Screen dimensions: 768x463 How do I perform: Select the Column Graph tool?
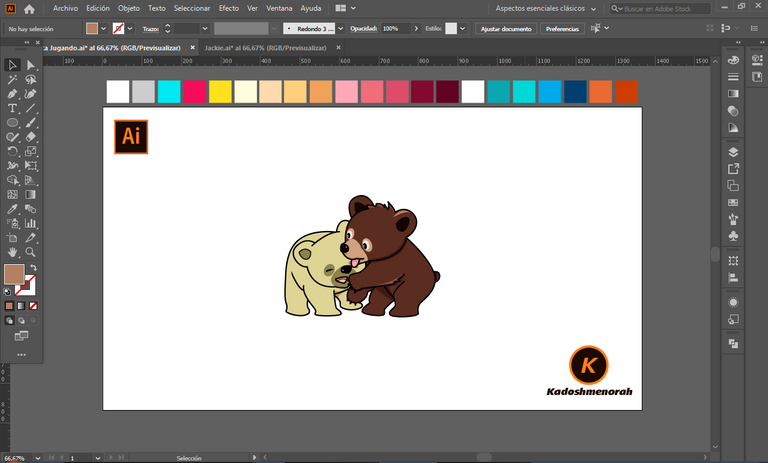tap(30, 223)
